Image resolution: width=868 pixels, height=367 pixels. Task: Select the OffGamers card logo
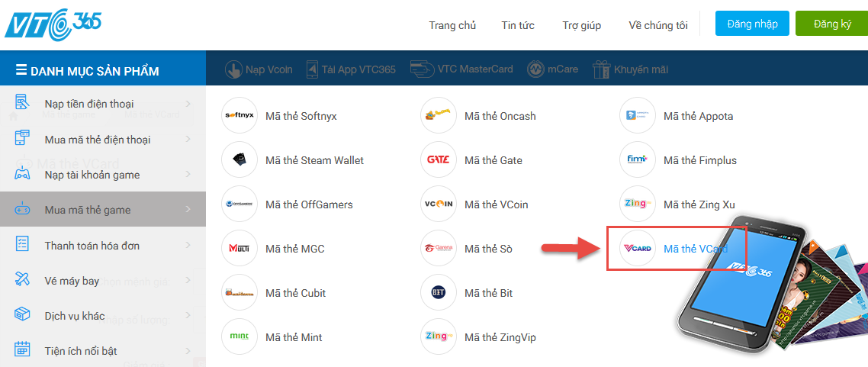(x=240, y=204)
